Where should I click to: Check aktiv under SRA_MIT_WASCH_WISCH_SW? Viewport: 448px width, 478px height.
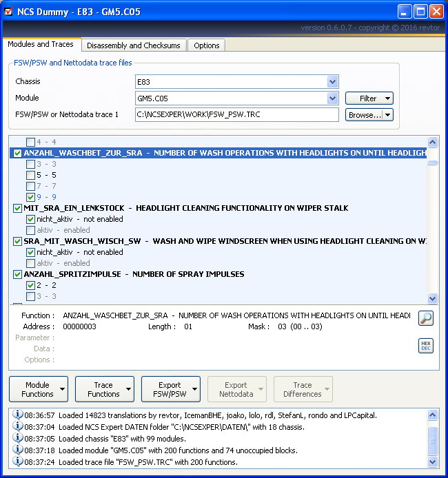(x=30, y=263)
